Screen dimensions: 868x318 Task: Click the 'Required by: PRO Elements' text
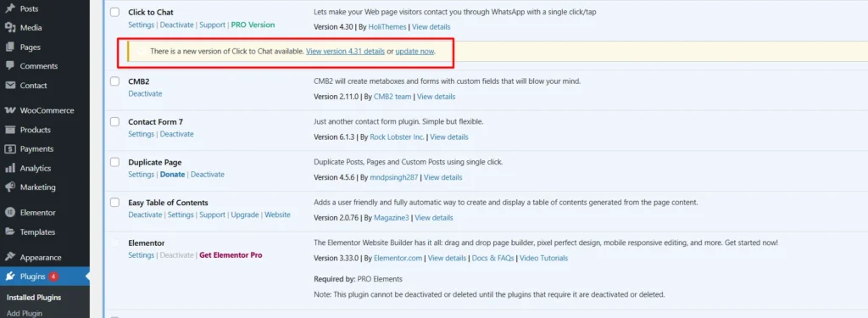pyautogui.click(x=359, y=279)
